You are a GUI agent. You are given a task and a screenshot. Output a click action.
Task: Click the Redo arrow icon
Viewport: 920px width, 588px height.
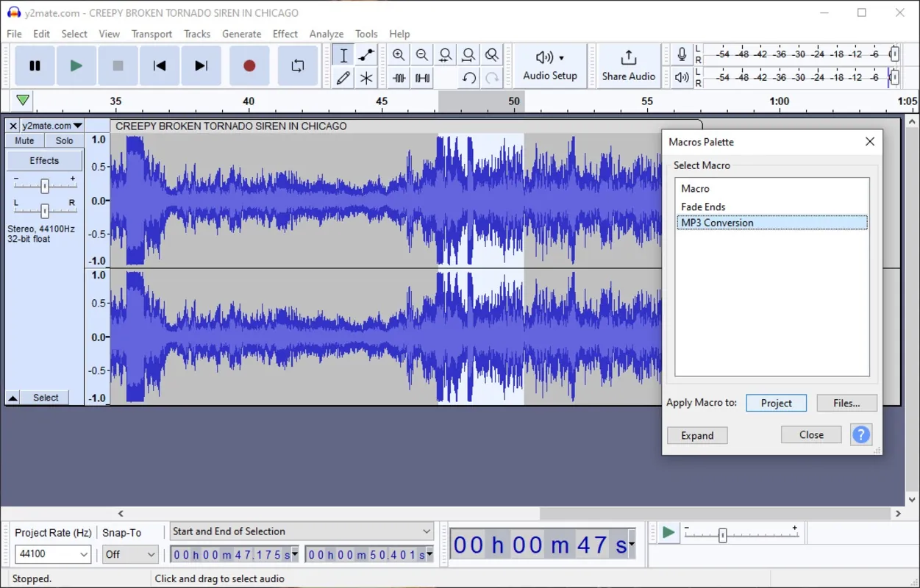click(492, 78)
